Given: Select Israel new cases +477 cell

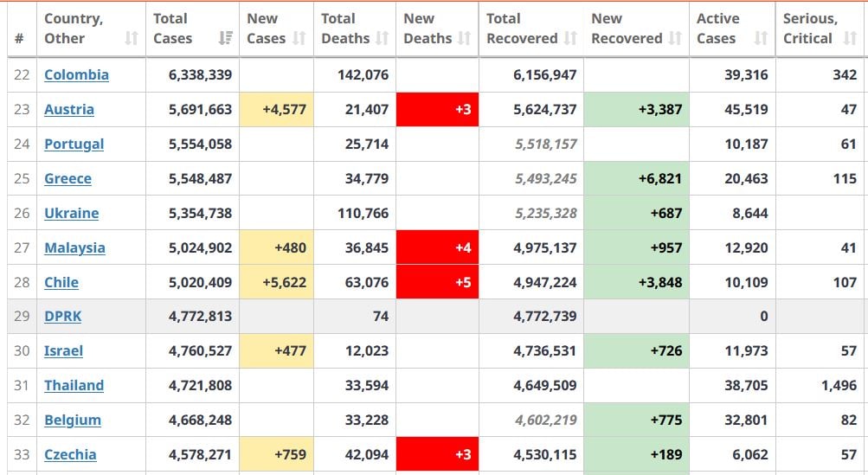Looking at the screenshot, I should pos(276,351).
